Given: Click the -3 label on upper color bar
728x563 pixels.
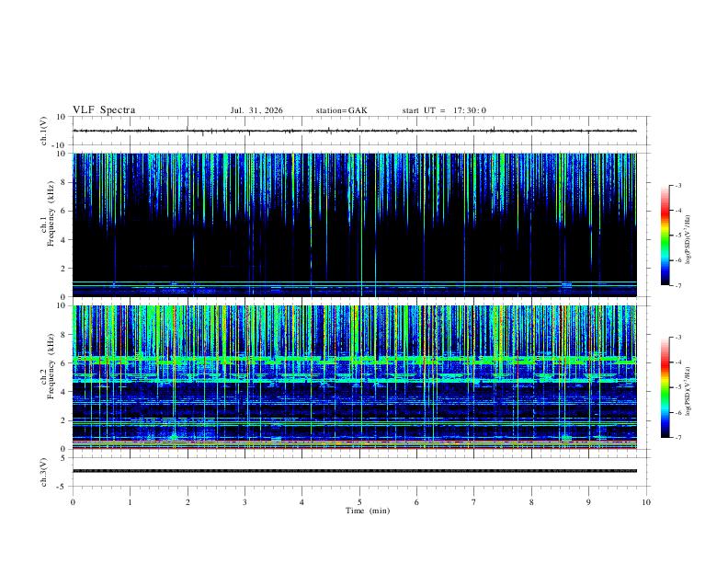Looking at the screenshot, I should coord(677,185).
